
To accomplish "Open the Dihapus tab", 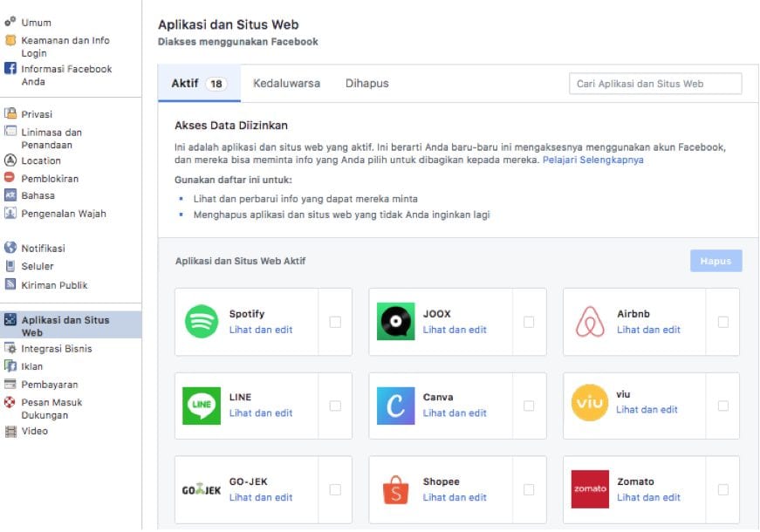I will point(366,84).
